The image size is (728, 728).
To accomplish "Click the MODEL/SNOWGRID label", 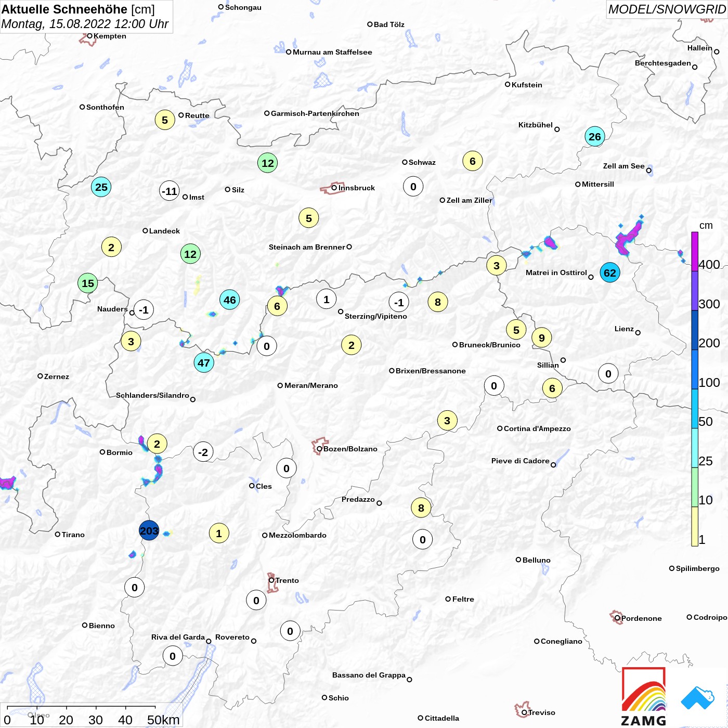I will point(667,9).
